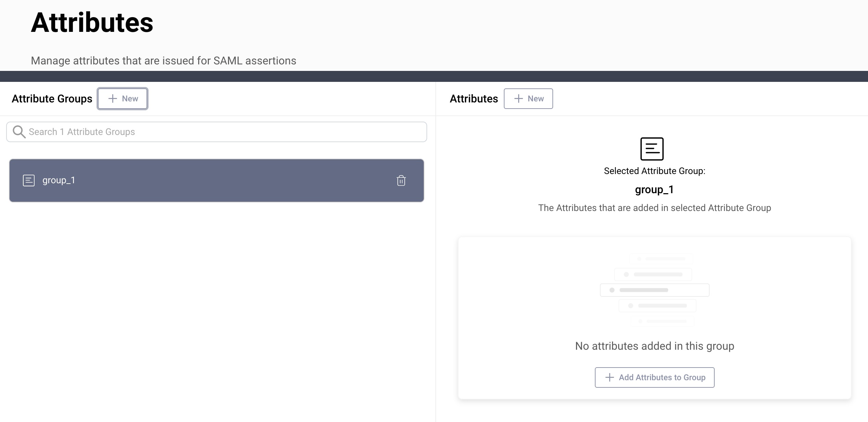
Task: Create a new Attribute Group
Action: click(x=123, y=98)
